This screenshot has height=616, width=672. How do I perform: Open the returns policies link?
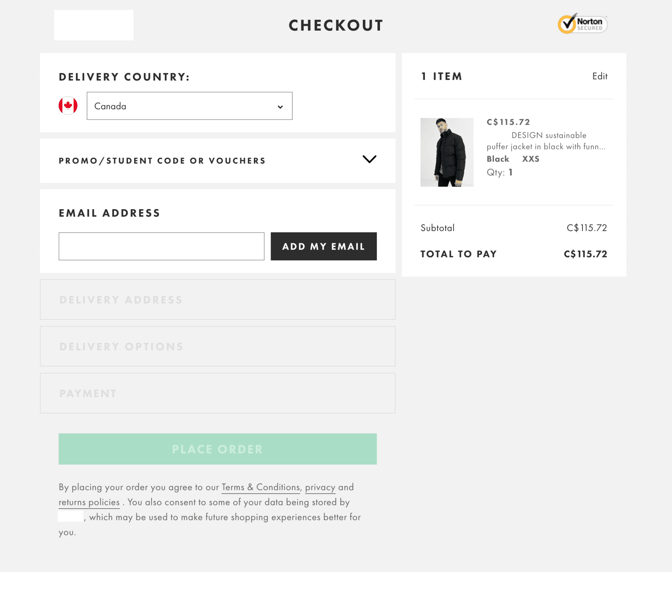click(x=89, y=502)
